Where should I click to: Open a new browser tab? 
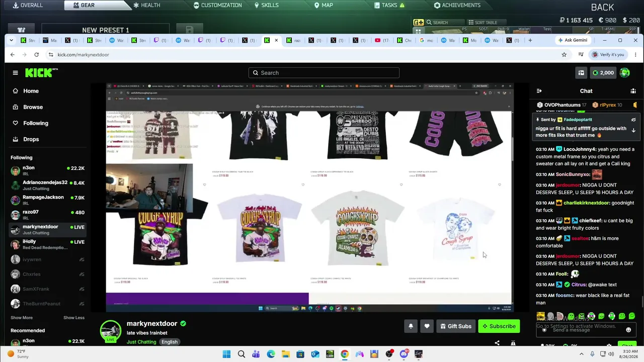click(530, 40)
